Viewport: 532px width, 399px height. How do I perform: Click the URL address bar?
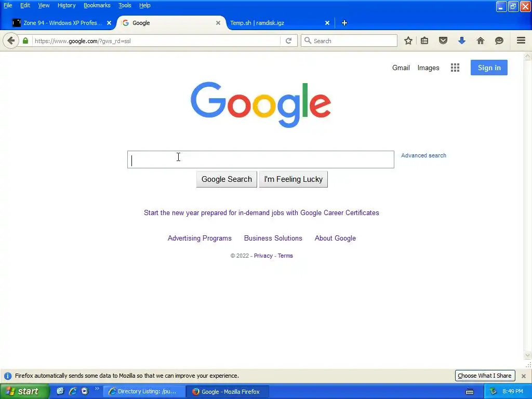click(x=156, y=41)
